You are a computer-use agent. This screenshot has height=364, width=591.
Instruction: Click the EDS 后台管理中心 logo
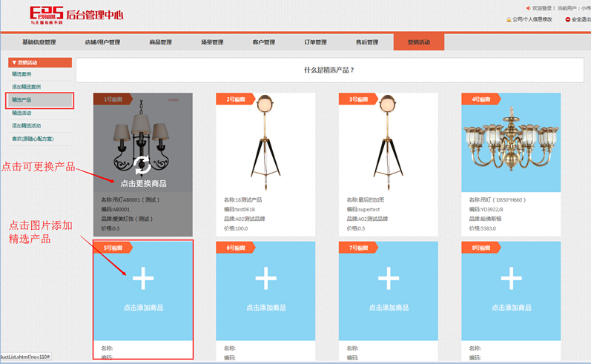point(76,15)
